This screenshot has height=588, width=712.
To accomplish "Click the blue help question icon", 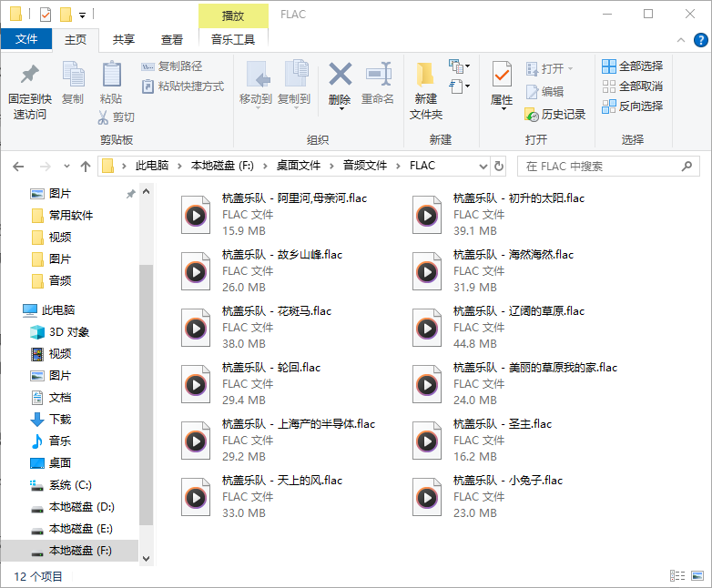I will (701, 40).
